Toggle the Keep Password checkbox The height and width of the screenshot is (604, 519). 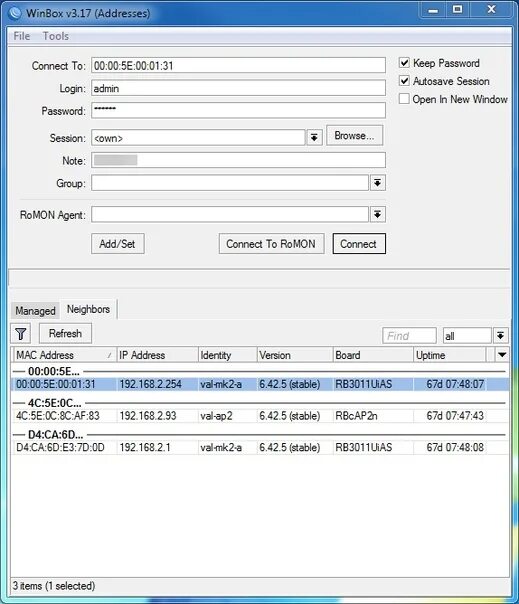pos(404,62)
